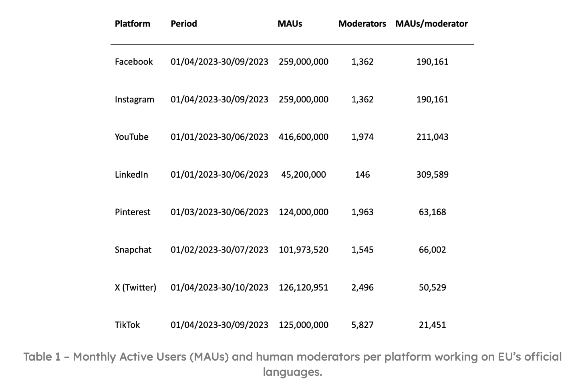This screenshot has height=389, width=588.
Task: Click TikTok's MAUs/moderator value 21,451
Action: click(432, 325)
